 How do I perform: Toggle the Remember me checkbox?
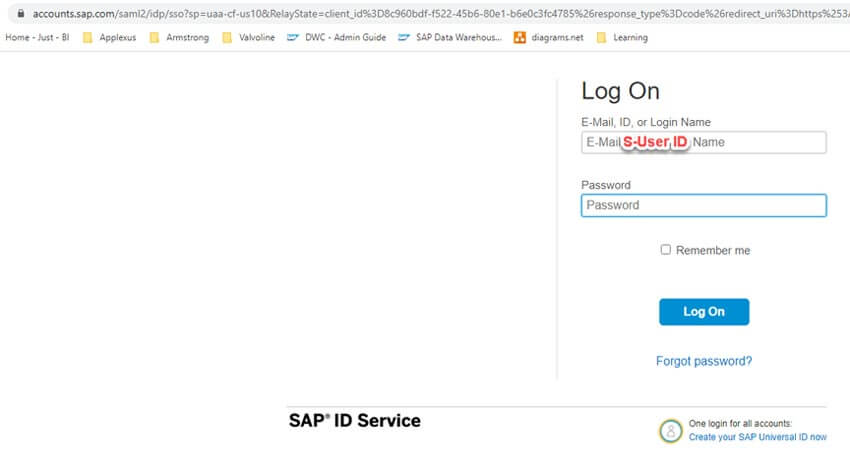(x=666, y=249)
